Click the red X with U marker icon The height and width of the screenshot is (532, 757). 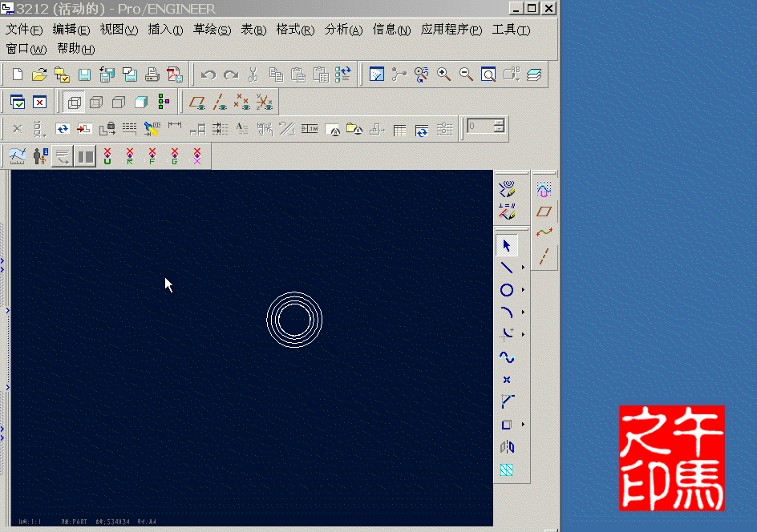click(107, 156)
